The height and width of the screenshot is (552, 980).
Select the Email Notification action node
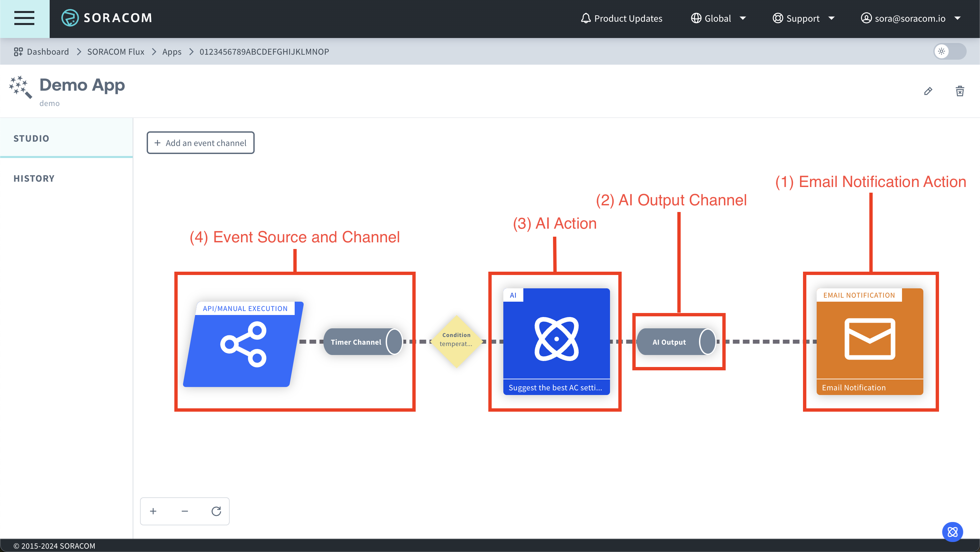[x=870, y=341]
